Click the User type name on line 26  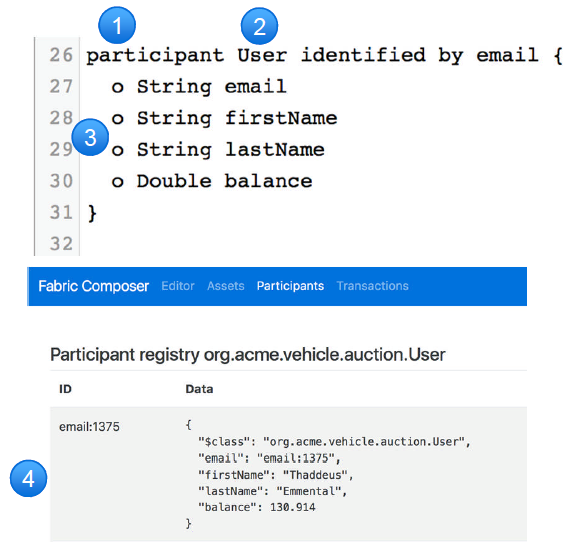[x=262, y=55]
